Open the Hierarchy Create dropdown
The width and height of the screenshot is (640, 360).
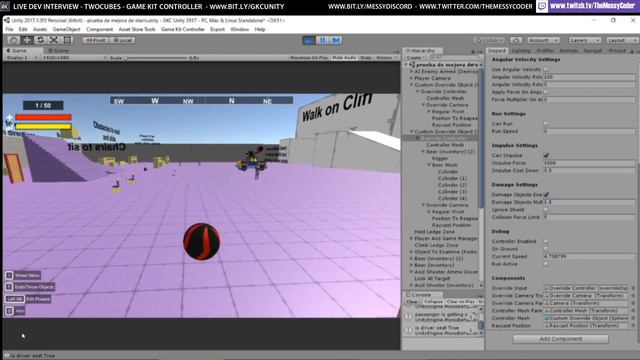(x=415, y=58)
